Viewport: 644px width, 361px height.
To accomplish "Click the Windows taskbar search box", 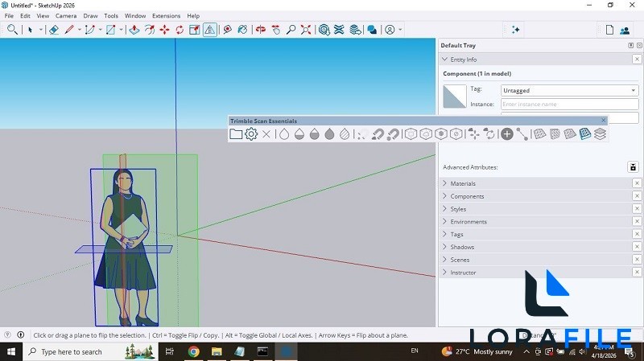I will point(91,351).
